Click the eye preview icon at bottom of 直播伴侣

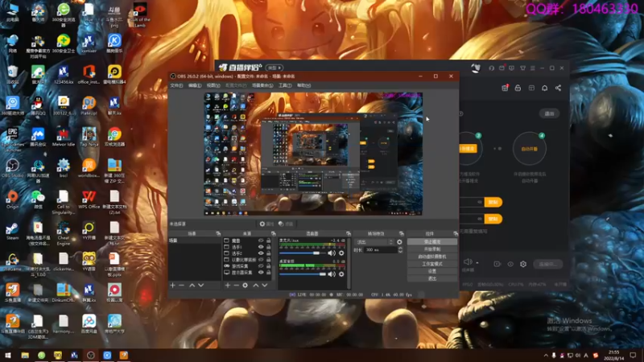[510, 264]
